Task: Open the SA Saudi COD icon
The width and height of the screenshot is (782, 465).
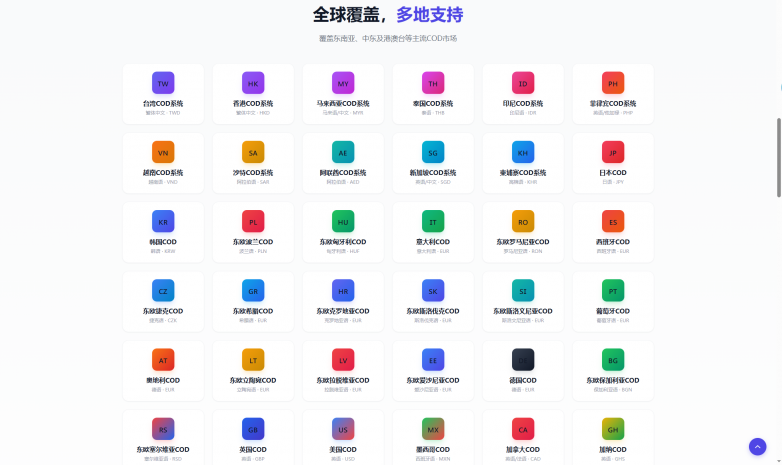Action: tap(253, 152)
